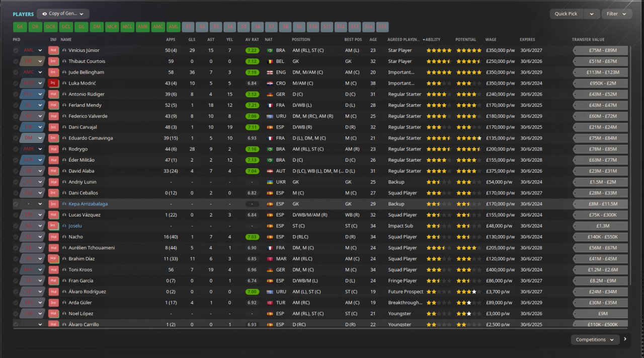The height and width of the screenshot is (358, 644).
Task: Click the profile icon before Joselu's name
Action: (x=64, y=226)
